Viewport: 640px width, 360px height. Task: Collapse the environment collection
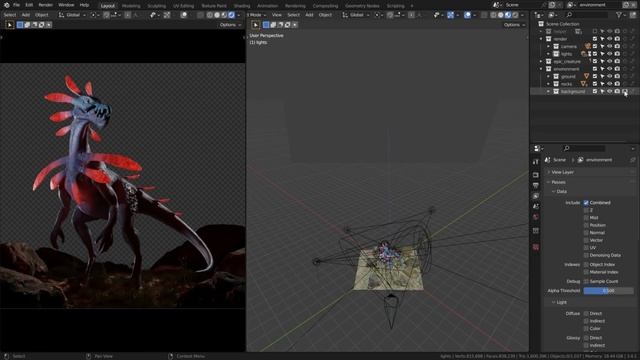pyautogui.click(x=541, y=69)
